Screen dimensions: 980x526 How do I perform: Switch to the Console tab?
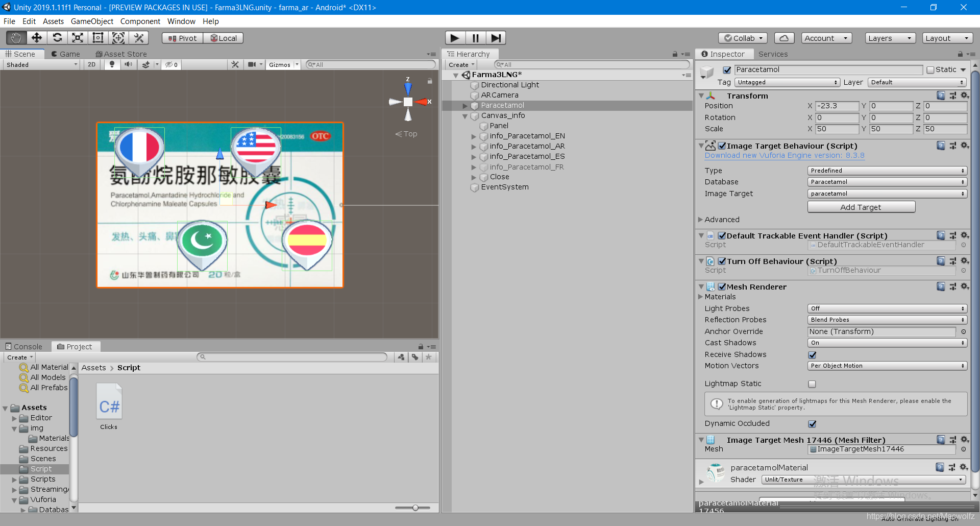[x=24, y=347]
